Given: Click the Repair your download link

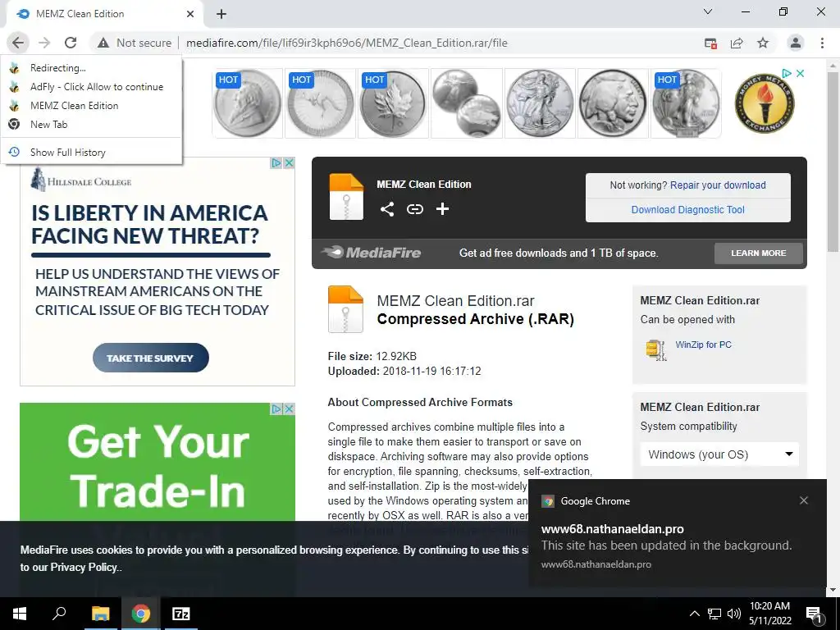Looking at the screenshot, I should [x=718, y=185].
